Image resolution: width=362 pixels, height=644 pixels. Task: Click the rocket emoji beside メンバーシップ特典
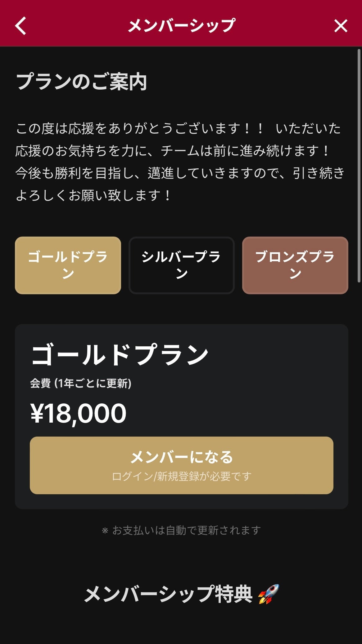tap(269, 594)
